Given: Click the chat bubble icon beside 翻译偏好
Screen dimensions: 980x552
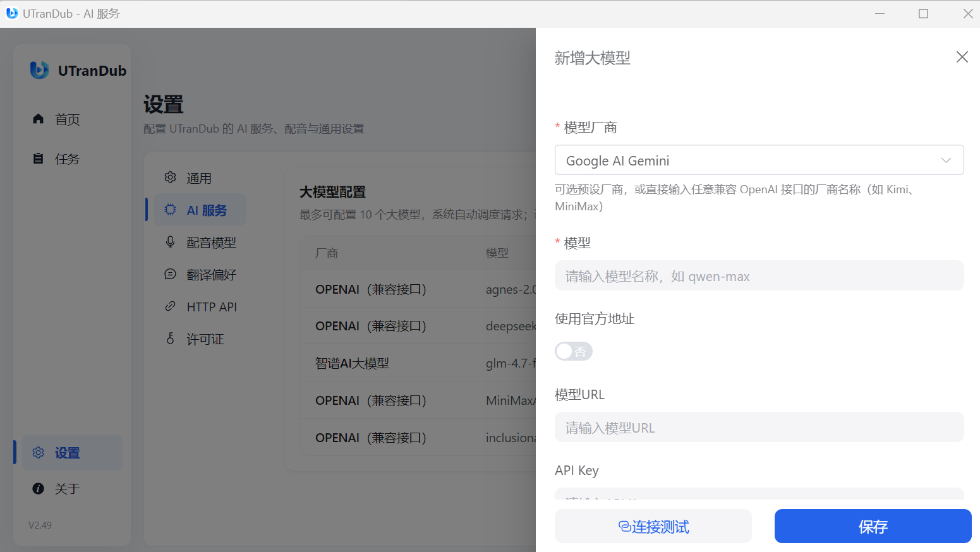Looking at the screenshot, I should click(x=170, y=274).
